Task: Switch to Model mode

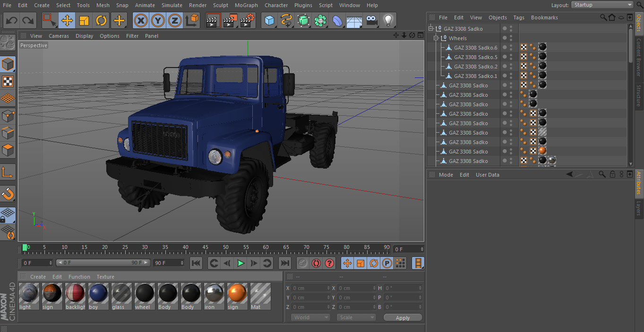Action: 8,64
